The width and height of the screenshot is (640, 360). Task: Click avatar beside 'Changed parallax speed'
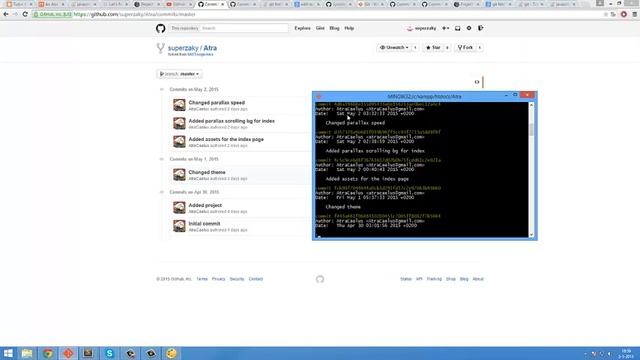click(x=179, y=105)
